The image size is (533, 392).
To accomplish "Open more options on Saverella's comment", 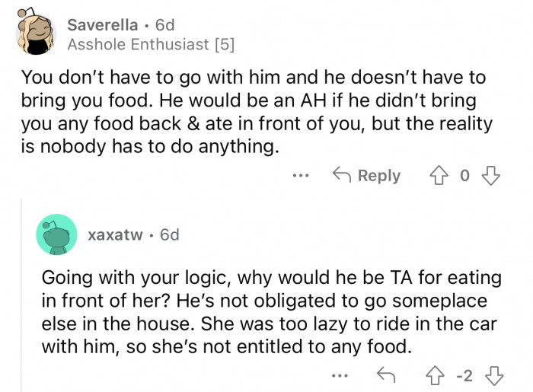I will pos(301,175).
